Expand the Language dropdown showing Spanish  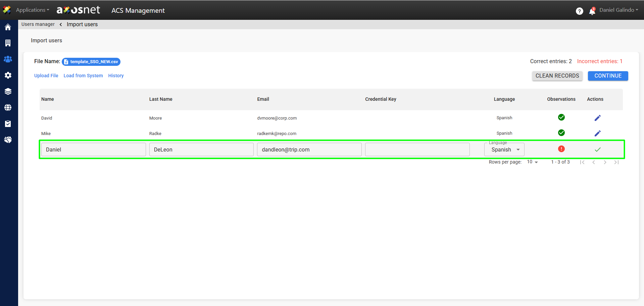coord(504,149)
